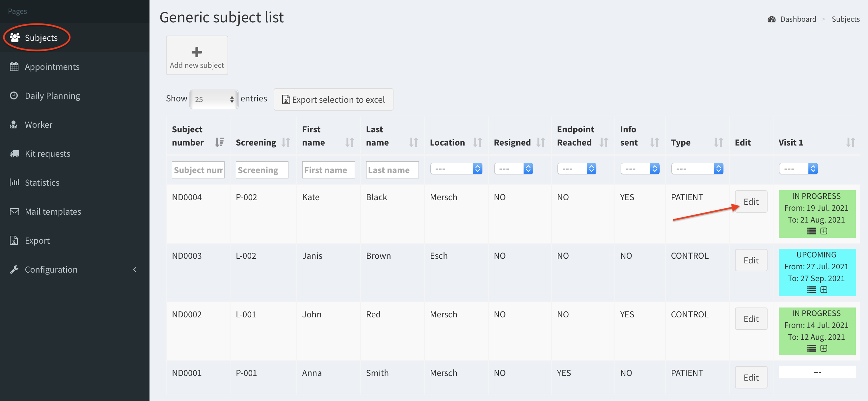Viewport: 868px width, 401px height.
Task: Click the plus-square icon in Janis Brown's visit cell
Action: coord(824,290)
